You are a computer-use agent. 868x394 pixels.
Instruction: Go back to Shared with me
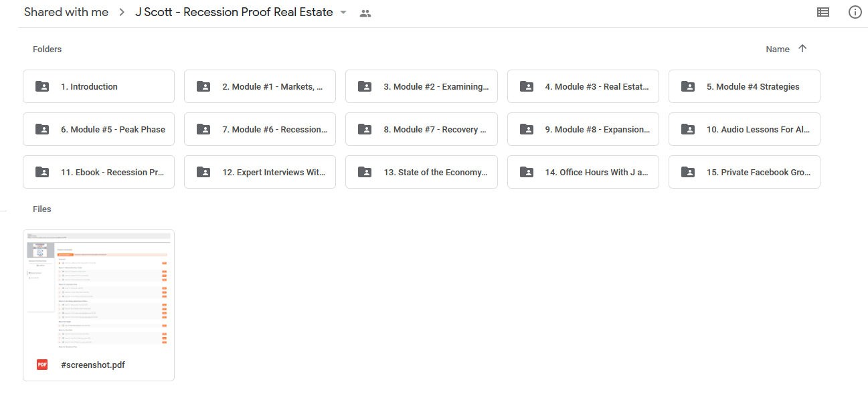[x=66, y=12]
